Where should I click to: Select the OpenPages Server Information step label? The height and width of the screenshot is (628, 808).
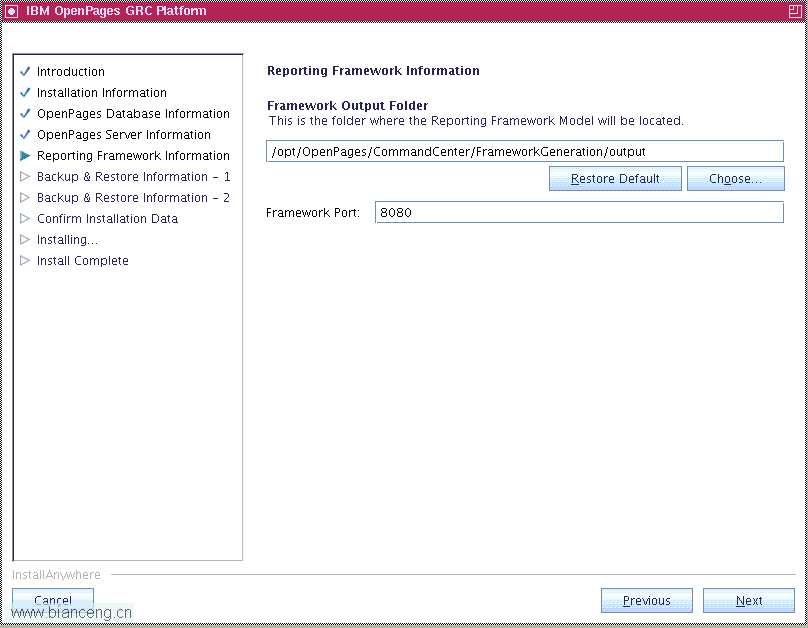(124, 135)
